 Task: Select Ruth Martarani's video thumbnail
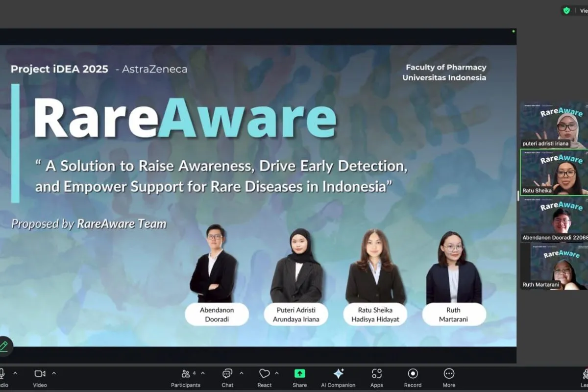(x=554, y=266)
